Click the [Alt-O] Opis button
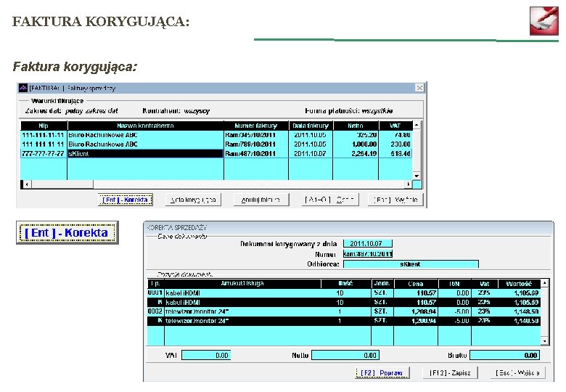This screenshot has height=392, width=566. tap(330, 200)
